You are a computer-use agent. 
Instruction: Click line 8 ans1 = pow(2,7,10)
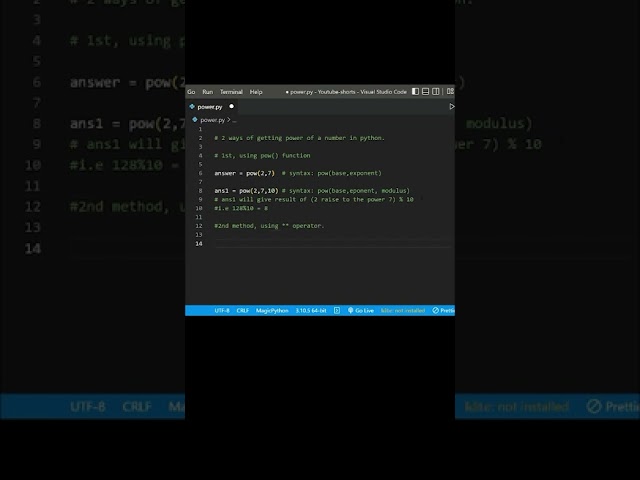pyautogui.click(x=246, y=191)
